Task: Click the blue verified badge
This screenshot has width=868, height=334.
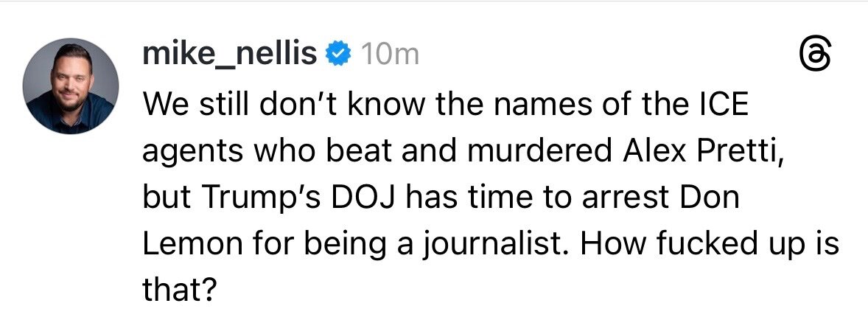Action: pos(338,55)
